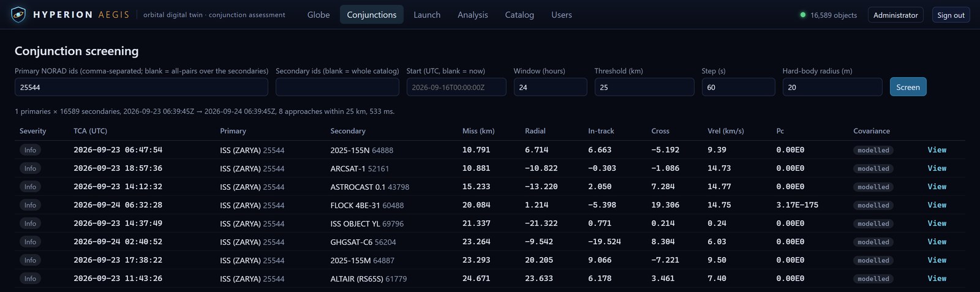
Task: Click the Threshold km field
Action: (644, 87)
